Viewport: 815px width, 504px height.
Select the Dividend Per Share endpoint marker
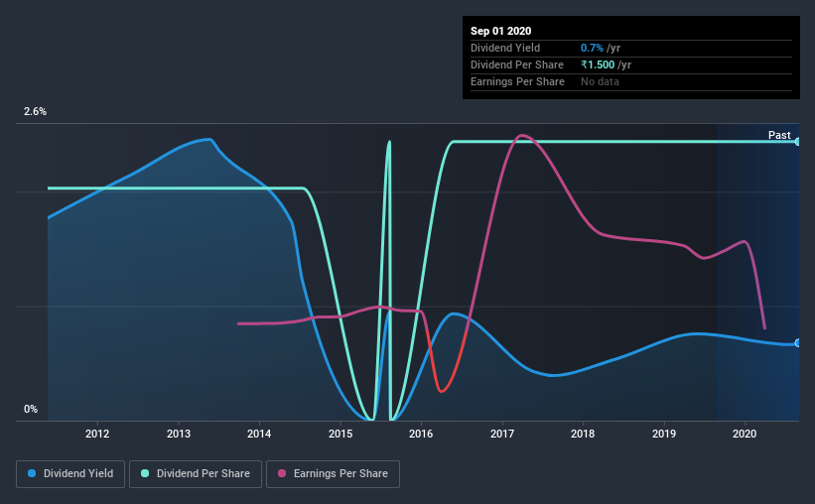click(x=798, y=141)
